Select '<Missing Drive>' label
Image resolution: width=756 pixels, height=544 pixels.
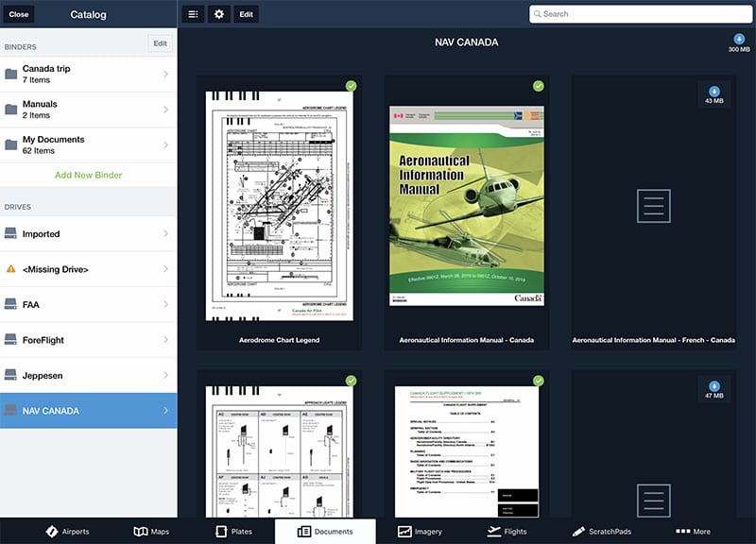(x=56, y=269)
